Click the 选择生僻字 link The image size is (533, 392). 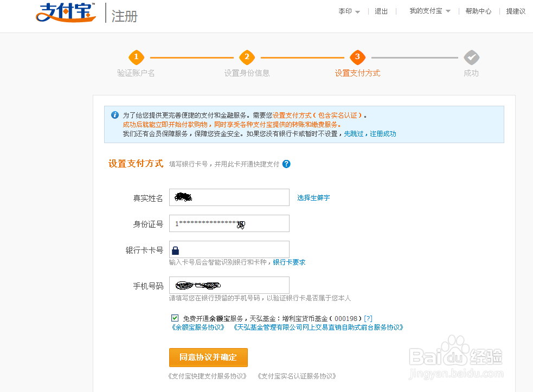point(313,197)
